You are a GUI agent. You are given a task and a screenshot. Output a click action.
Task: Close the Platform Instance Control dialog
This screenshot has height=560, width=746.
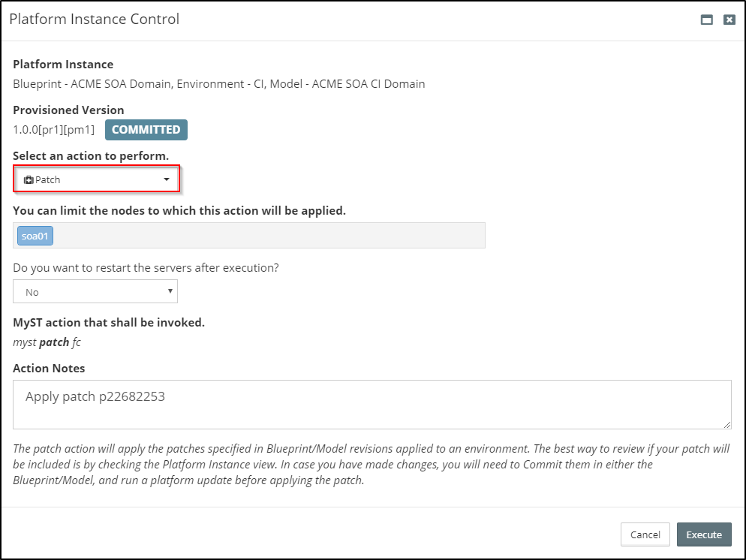(729, 20)
